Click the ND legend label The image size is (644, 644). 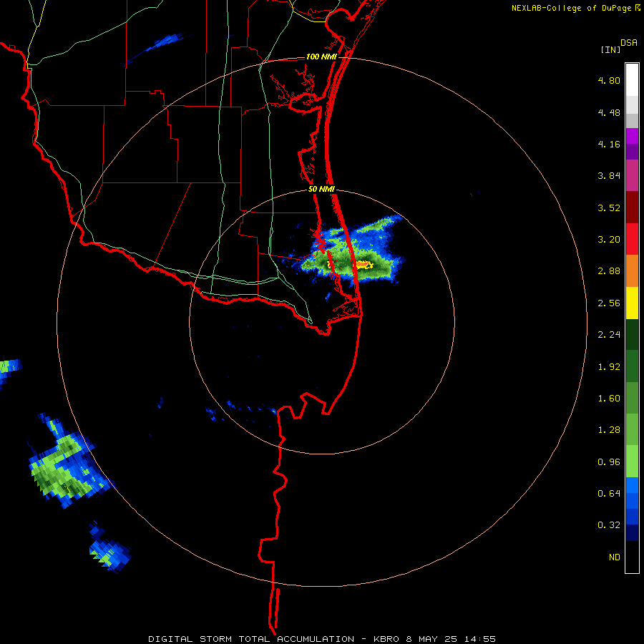click(615, 557)
